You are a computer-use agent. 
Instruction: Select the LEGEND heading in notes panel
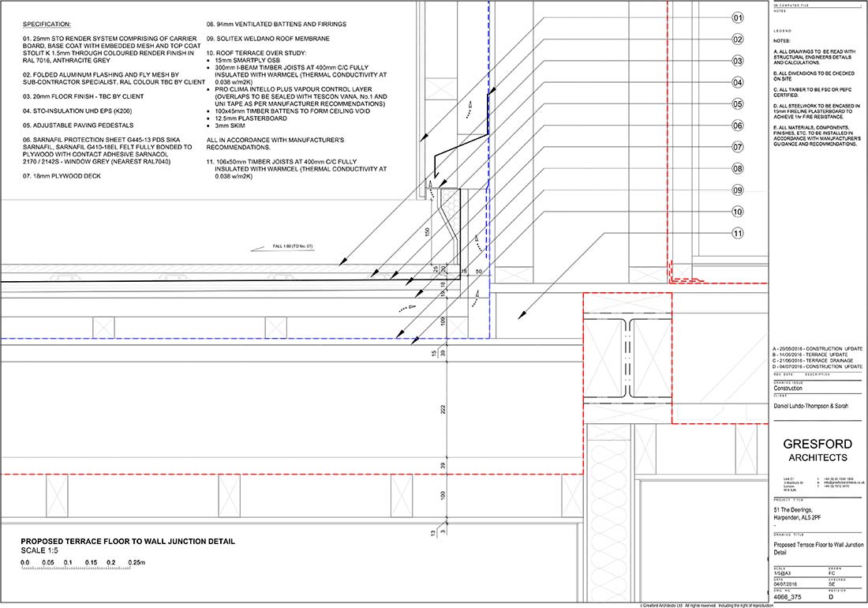[x=784, y=30]
